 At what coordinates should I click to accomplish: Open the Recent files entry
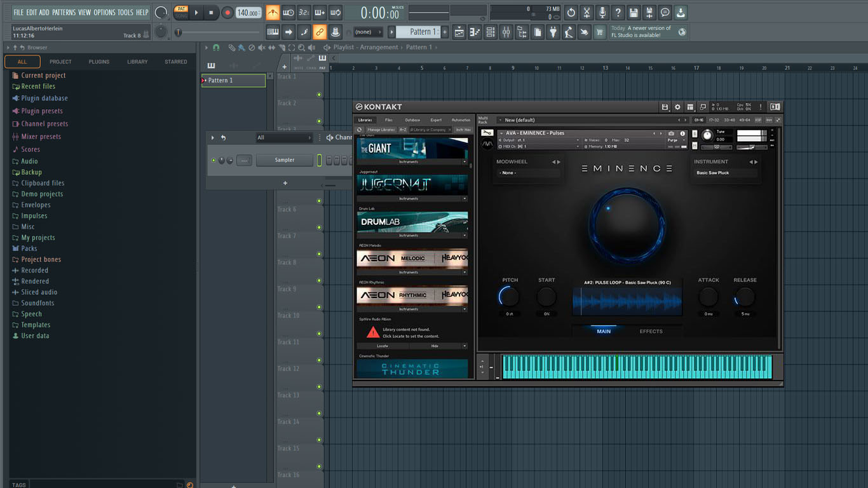click(38, 86)
